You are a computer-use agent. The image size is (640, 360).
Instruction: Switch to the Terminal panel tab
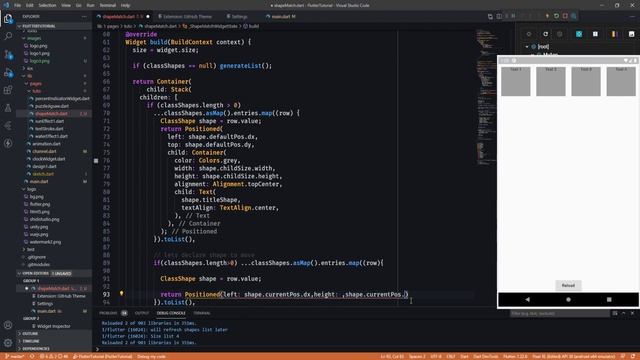point(202,313)
